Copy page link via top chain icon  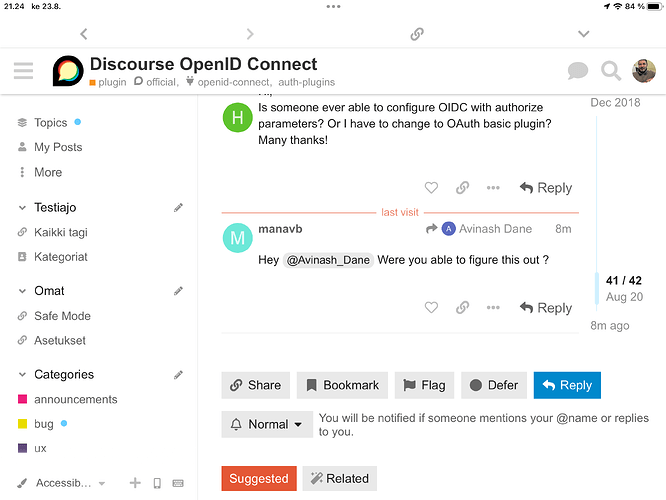tap(417, 34)
